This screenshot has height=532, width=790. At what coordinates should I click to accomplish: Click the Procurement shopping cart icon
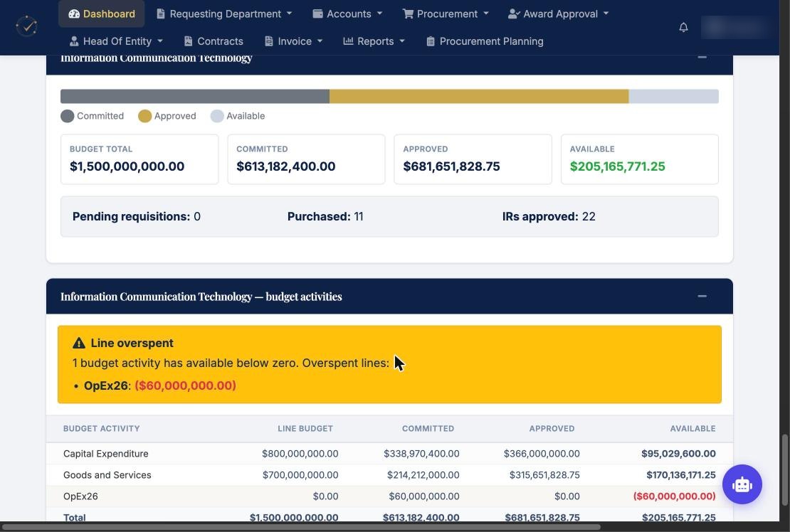click(x=408, y=14)
